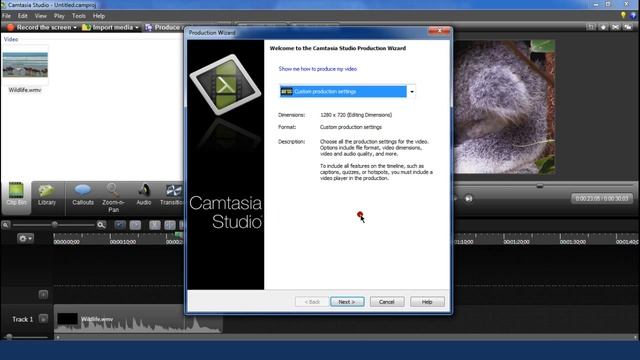The image size is (640, 360).
Task: Close the Production Wizard dialog
Action: pos(439,30)
